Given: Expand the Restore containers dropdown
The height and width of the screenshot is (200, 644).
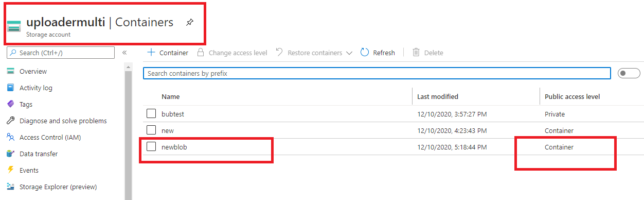Looking at the screenshot, I should [349, 53].
